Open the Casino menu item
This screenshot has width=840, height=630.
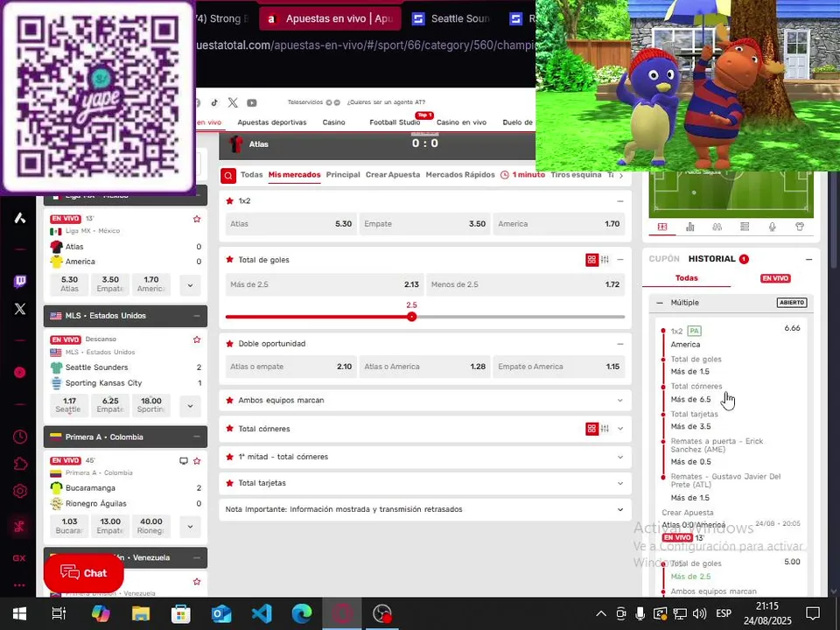pyautogui.click(x=333, y=122)
